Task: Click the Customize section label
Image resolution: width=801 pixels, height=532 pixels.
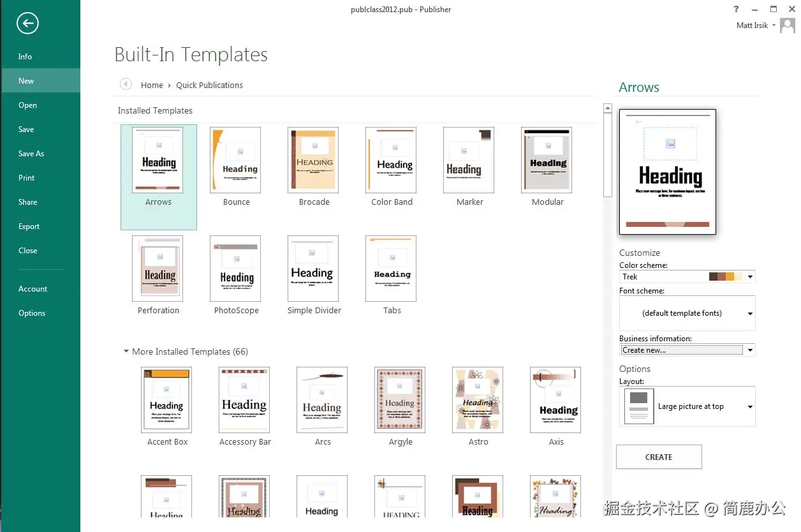Action: tap(640, 253)
